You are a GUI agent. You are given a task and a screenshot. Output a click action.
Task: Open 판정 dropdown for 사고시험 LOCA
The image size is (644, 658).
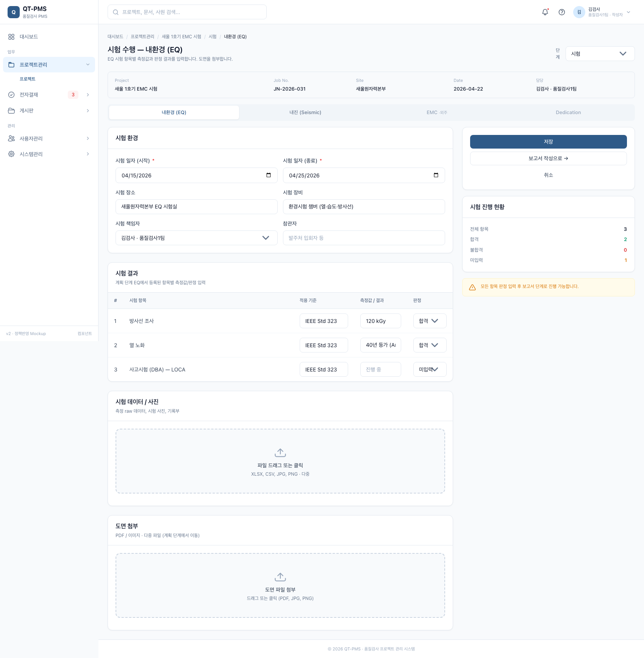pos(430,370)
